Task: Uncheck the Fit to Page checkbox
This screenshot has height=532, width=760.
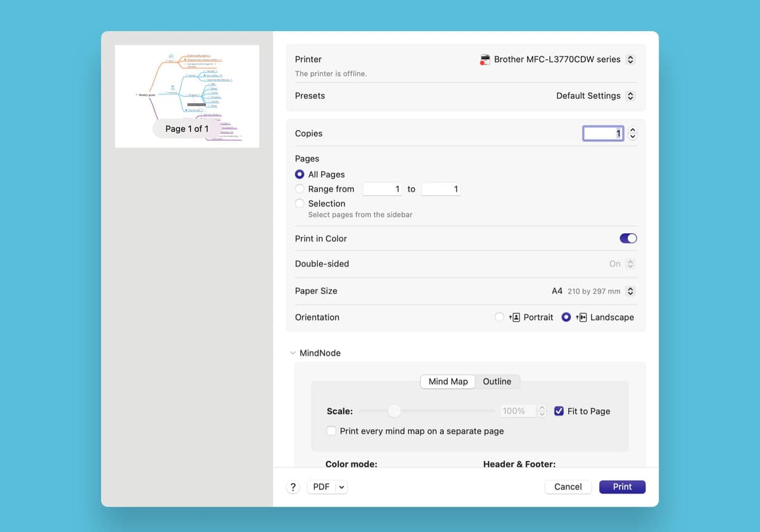Action: (x=559, y=411)
